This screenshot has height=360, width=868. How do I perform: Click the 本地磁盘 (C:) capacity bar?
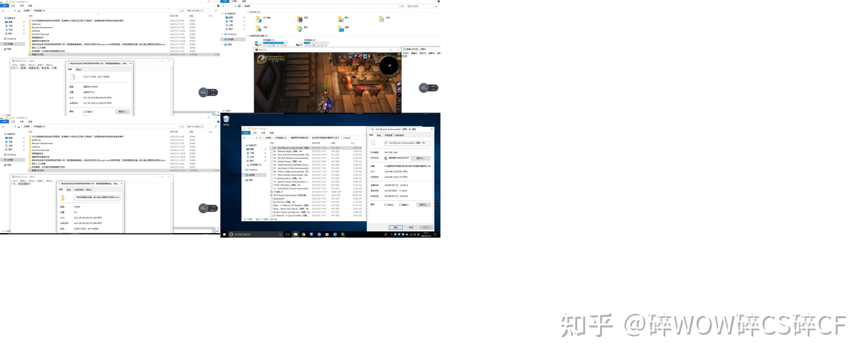click(x=275, y=43)
